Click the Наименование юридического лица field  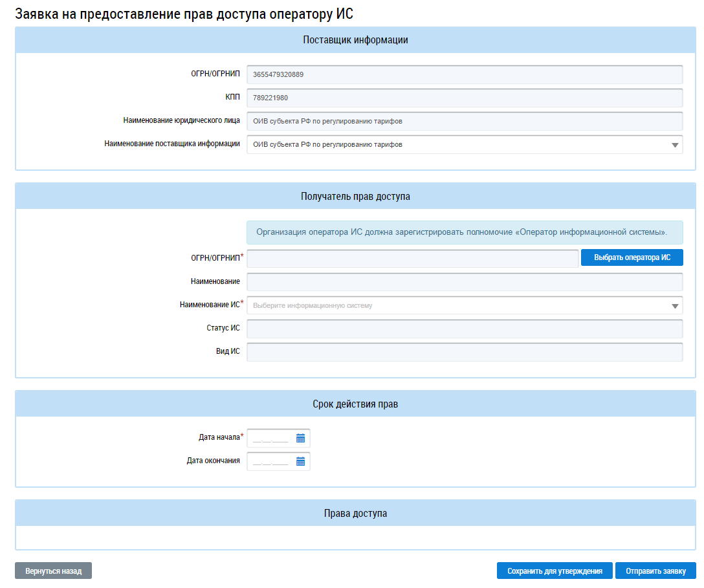click(464, 122)
